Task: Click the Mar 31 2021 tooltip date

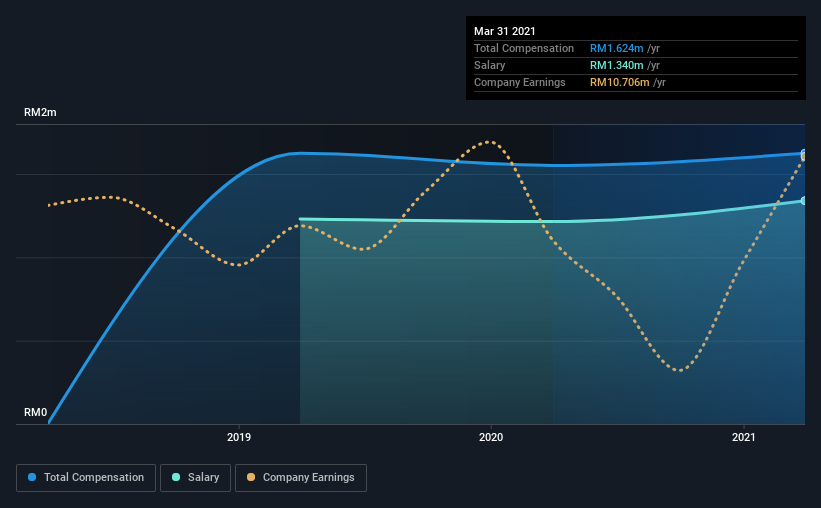Action: (505, 31)
